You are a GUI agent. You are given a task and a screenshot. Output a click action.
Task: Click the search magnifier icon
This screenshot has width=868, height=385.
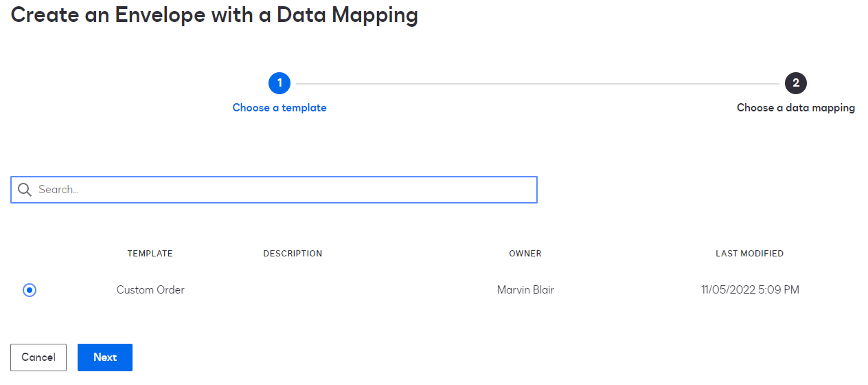click(25, 190)
